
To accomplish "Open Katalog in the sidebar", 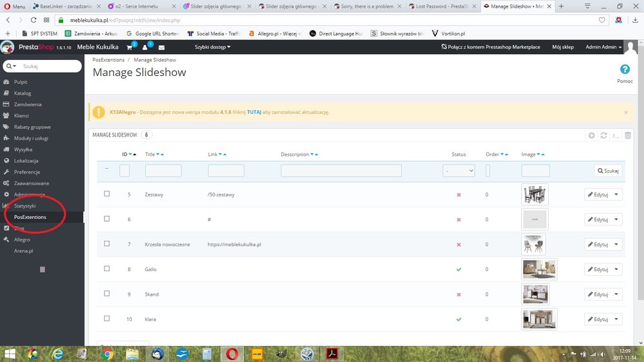I will (22, 93).
